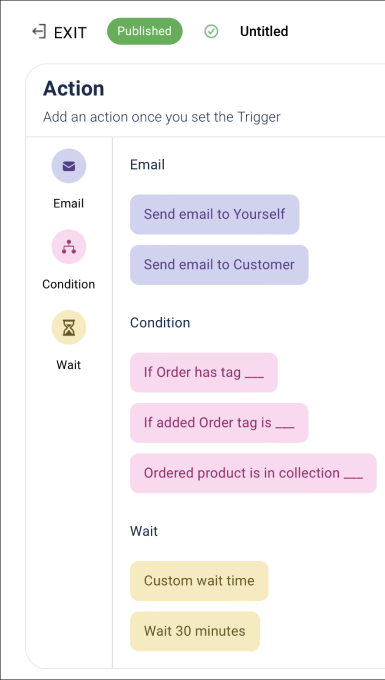
Task: Choose If added Order tag is condition
Action: pyautogui.click(x=219, y=423)
